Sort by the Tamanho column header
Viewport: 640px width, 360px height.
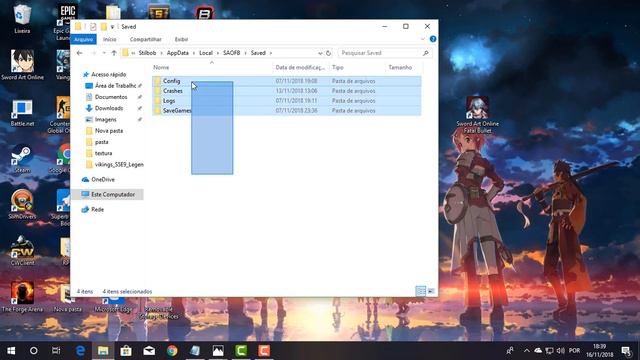click(400, 67)
